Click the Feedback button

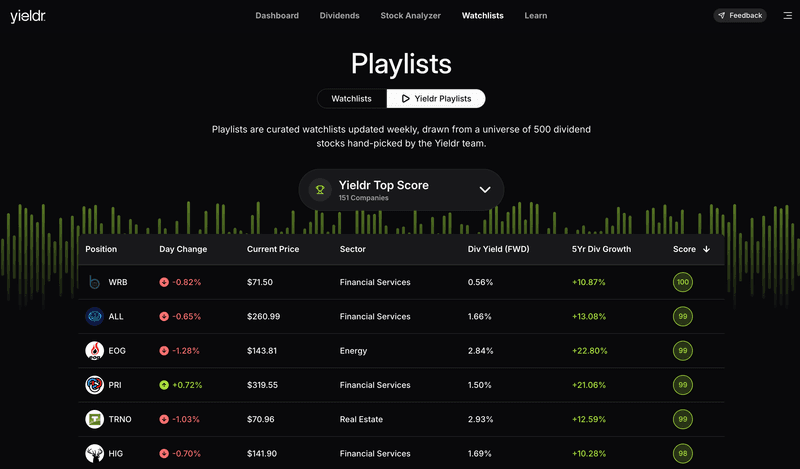tap(740, 15)
